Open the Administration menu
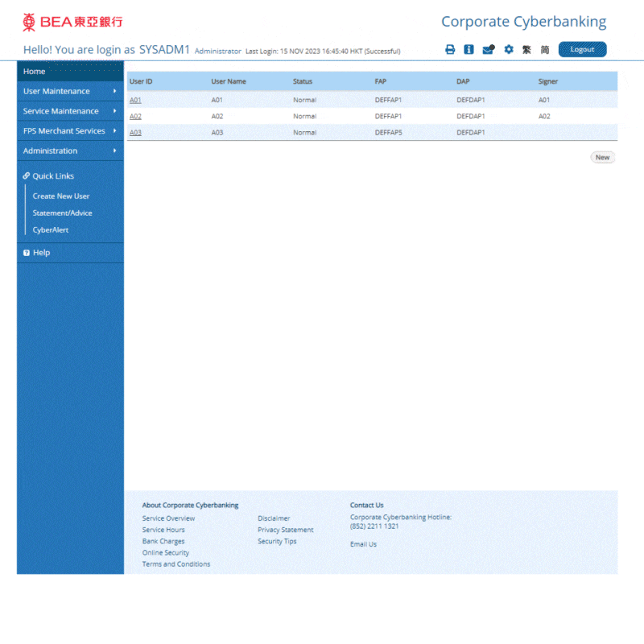Viewport: 644px width, 644px height. point(70,151)
